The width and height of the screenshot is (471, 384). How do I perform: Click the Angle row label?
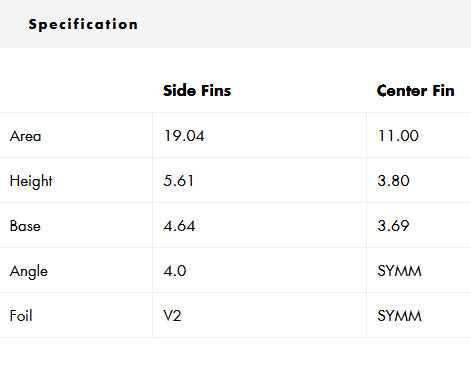coord(29,271)
